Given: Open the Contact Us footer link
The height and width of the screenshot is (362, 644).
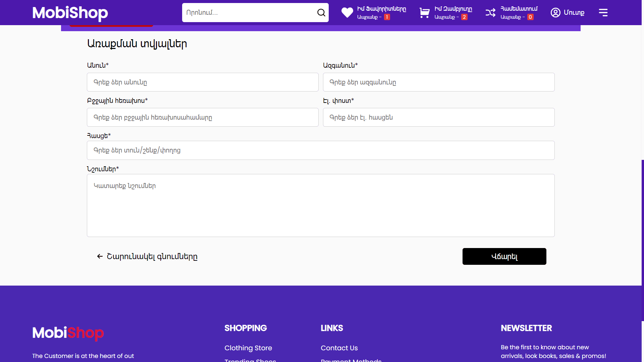Looking at the screenshot, I should pos(339,348).
